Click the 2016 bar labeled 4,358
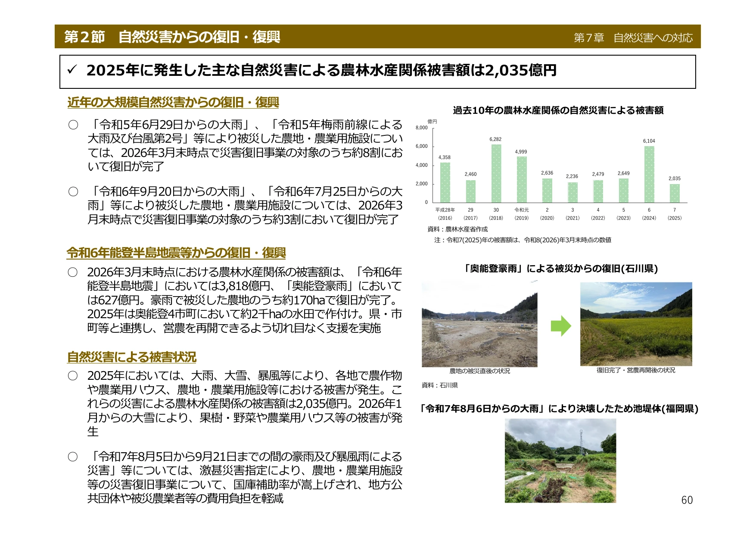 pos(445,182)
